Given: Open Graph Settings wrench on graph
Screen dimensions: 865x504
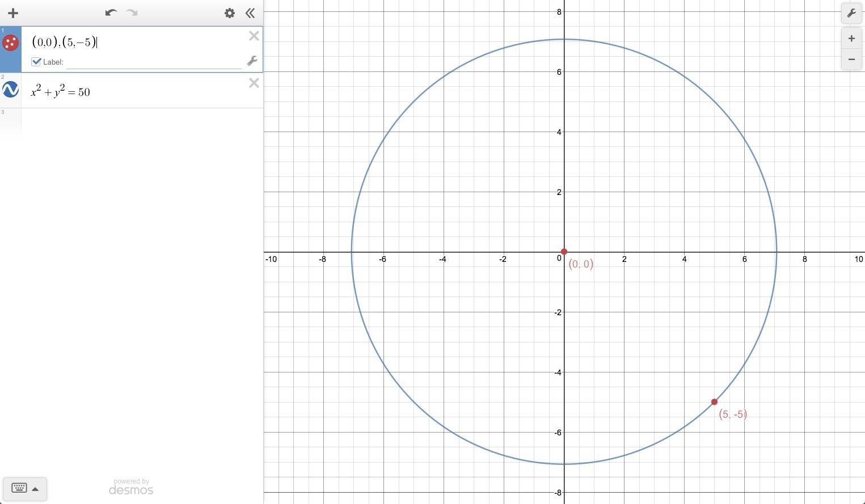Looking at the screenshot, I should click(x=851, y=13).
